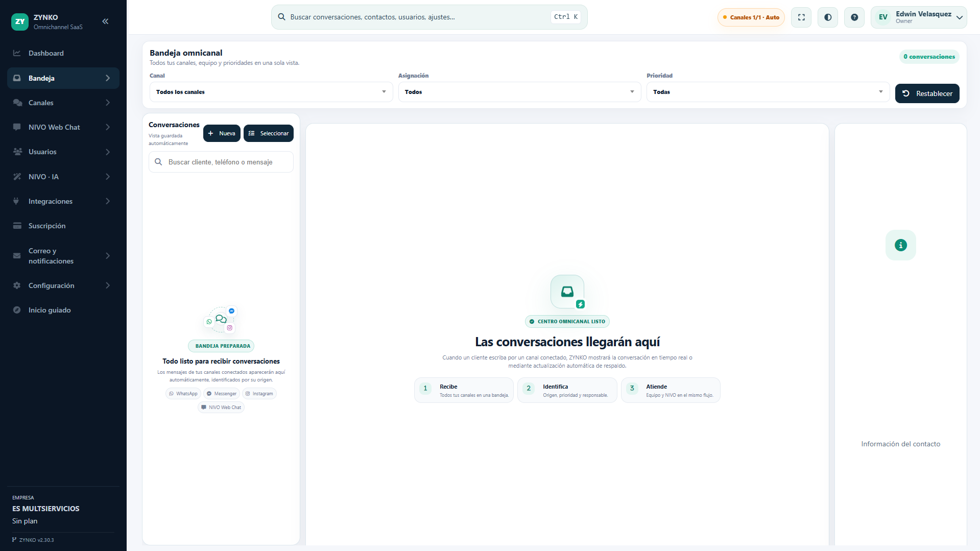The image size is (980, 551).
Task: Click the NIVO Web Chat channel chip
Action: [221, 408]
